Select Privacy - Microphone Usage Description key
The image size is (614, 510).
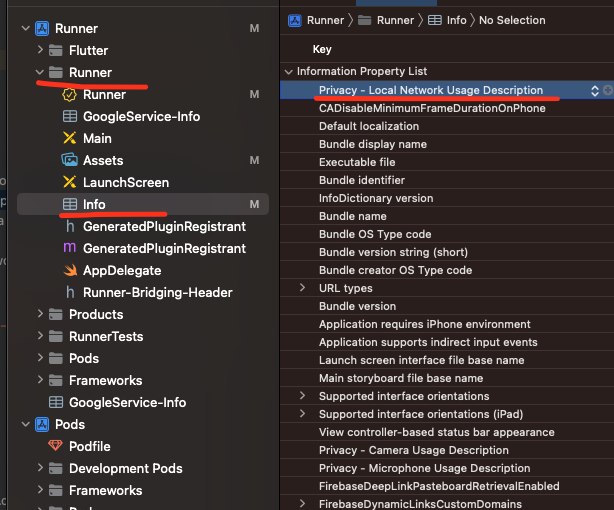[x=424, y=468]
